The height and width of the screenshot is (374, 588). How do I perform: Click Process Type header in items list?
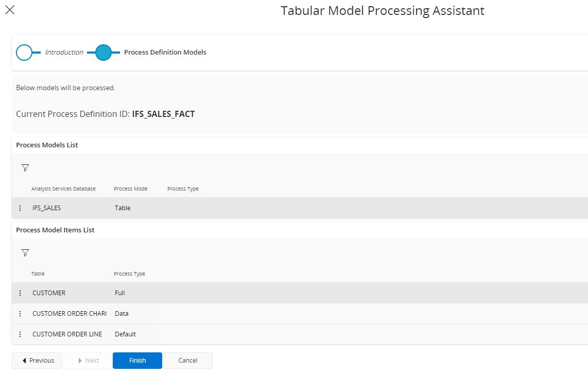click(129, 274)
